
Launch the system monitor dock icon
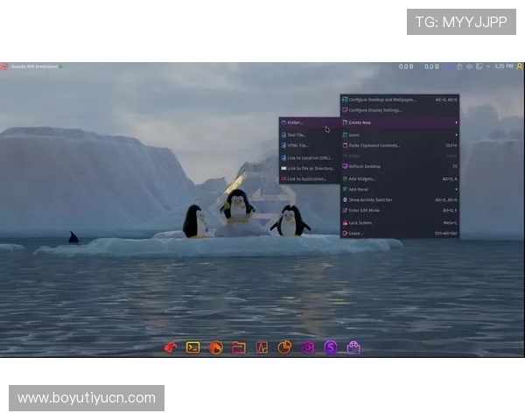[x=262, y=347]
